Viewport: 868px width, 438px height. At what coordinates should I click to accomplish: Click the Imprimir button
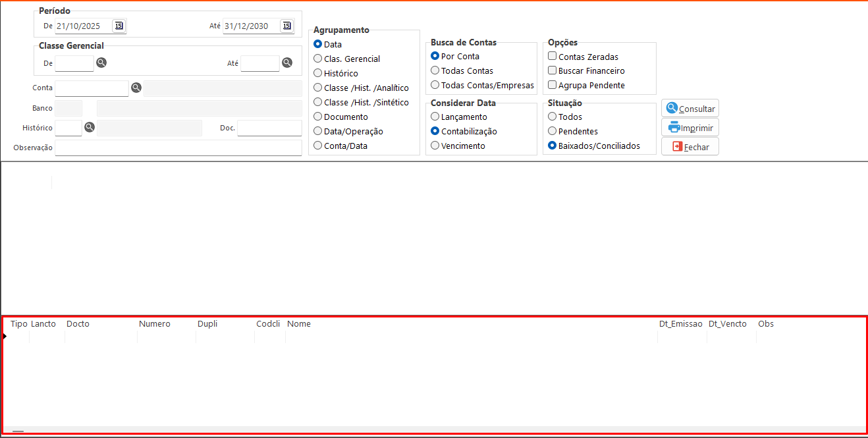[x=690, y=128]
